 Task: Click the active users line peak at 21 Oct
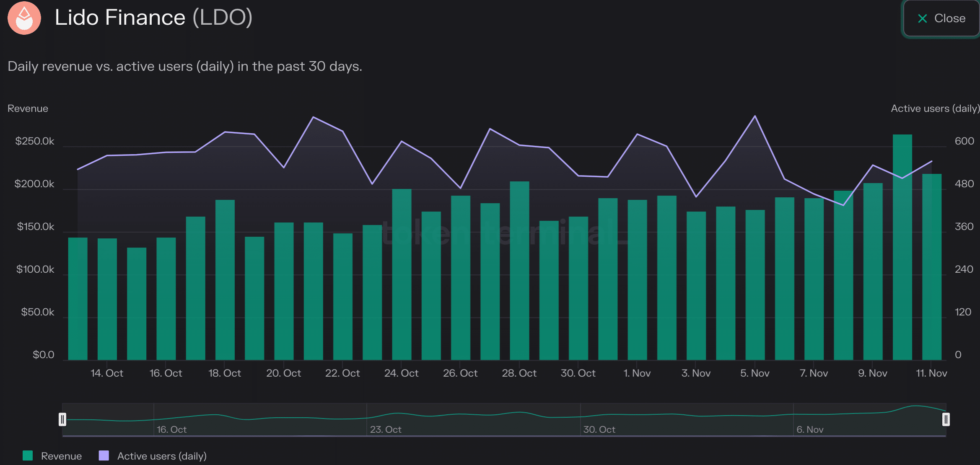(x=314, y=117)
